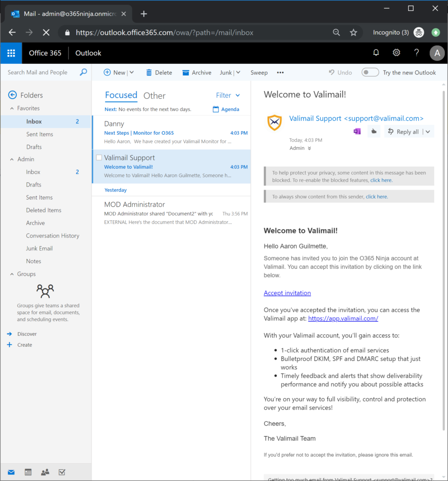Open the Office 365 app launcher
The image size is (448, 481).
11,53
